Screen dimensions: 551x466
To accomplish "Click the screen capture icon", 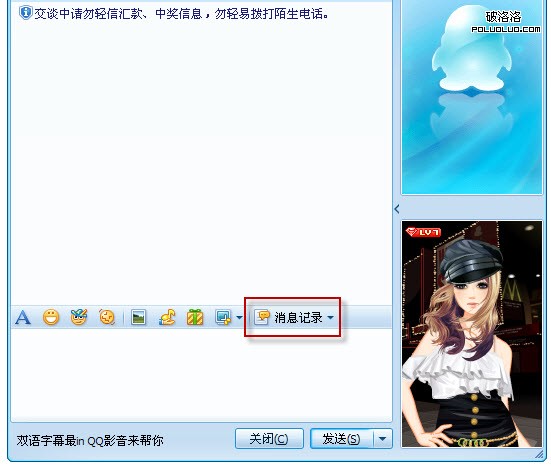I will click(x=223, y=317).
